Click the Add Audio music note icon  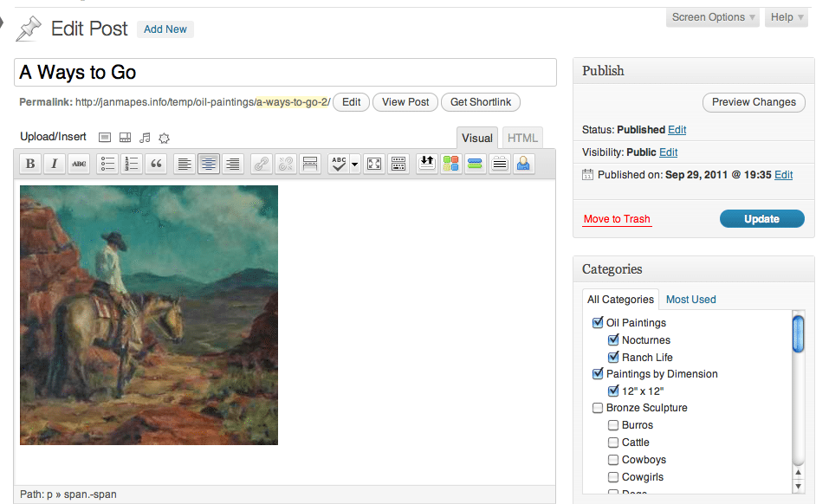point(145,138)
